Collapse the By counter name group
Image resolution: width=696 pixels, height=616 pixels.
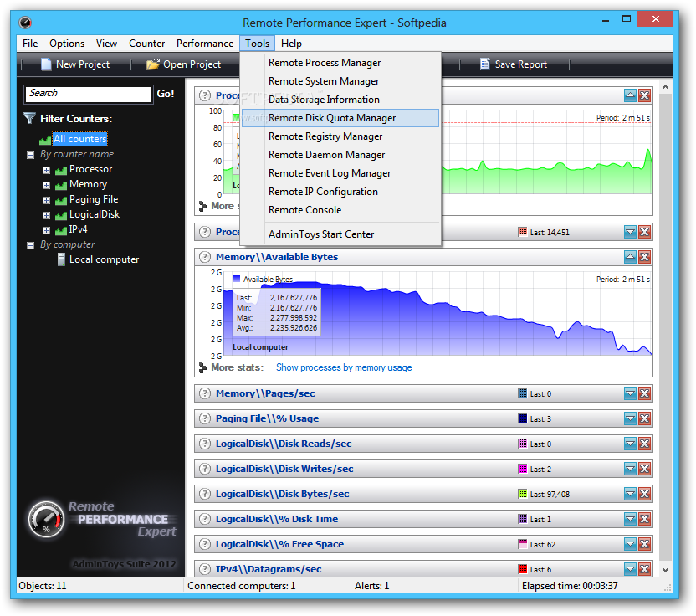tap(31, 156)
